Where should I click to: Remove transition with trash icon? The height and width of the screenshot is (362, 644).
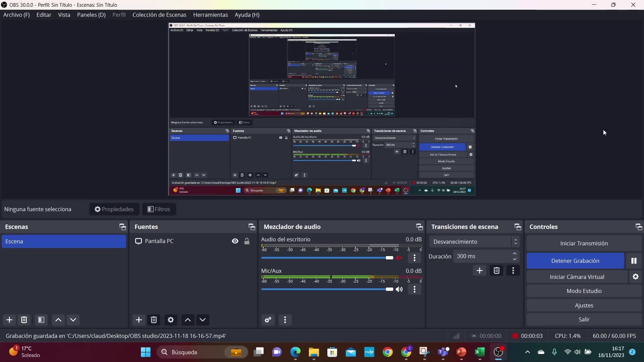click(496, 270)
